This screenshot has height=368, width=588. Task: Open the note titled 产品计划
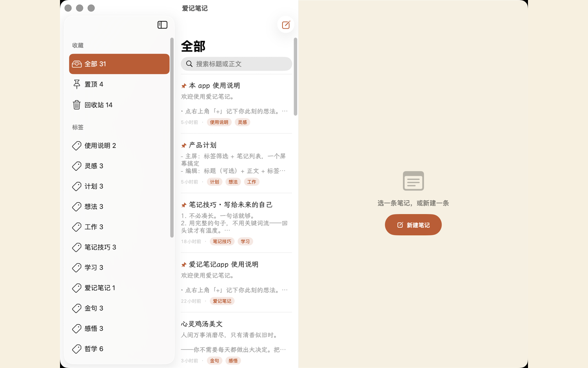coord(236,163)
